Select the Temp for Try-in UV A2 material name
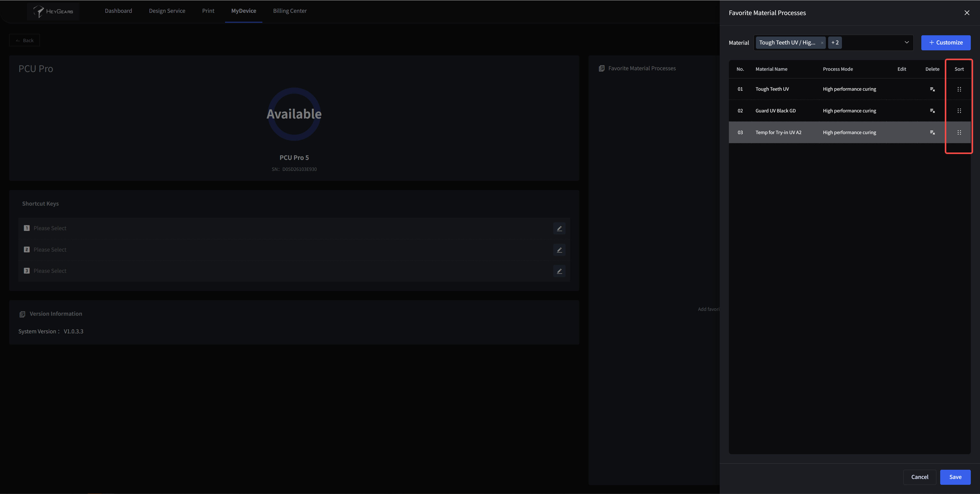The height and width of the screenshot is (494, 980). click(x=778, y=133)
